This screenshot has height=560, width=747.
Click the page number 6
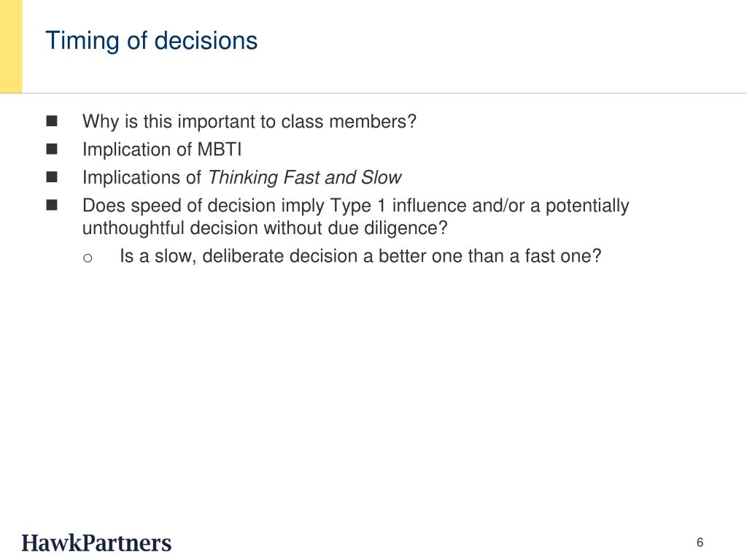point(700,542)
